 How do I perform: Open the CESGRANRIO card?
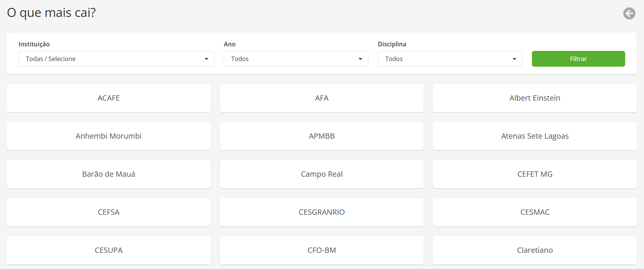coord(322,212)
